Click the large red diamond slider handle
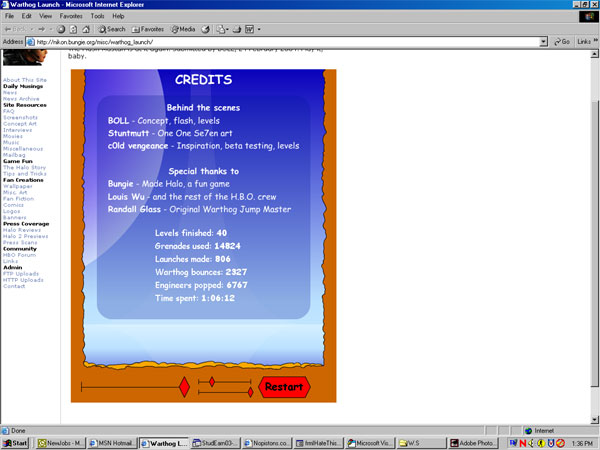 [x=184, y=386]
